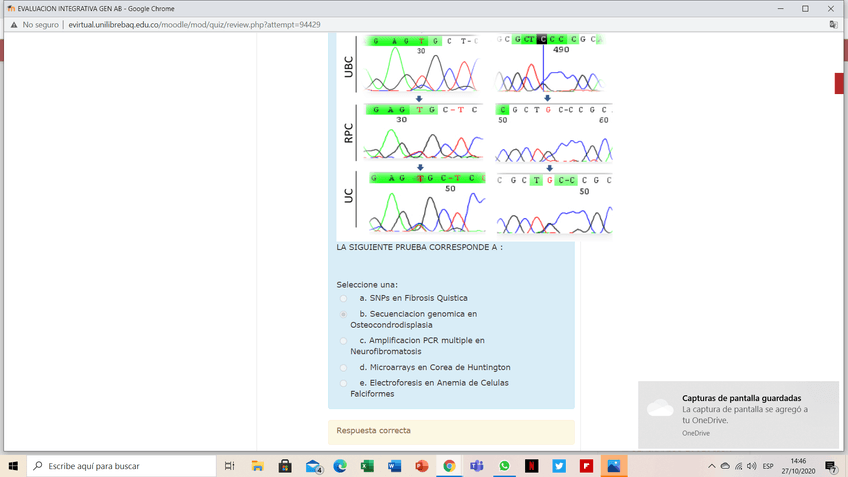848x477 pixels.
Task: Select option c. Amplificacion PCR multiple en Neurofibromatosis
Action: (x=343, y=341)
